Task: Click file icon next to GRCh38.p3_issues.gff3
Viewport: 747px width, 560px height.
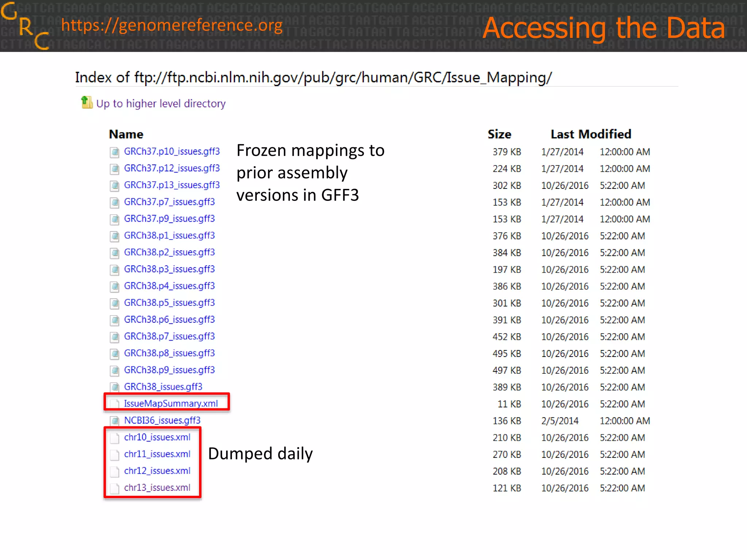Action: click(115, 269)
